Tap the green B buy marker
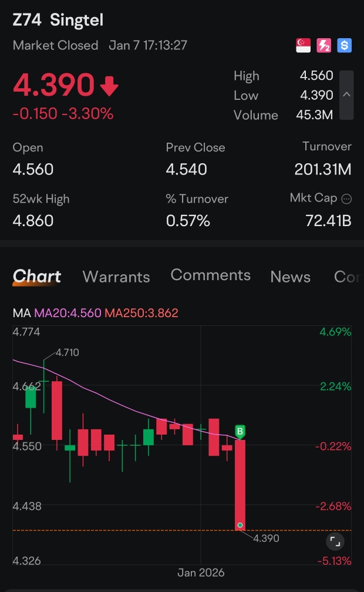Viewport: 364px width, 592px height. point(240,432)
